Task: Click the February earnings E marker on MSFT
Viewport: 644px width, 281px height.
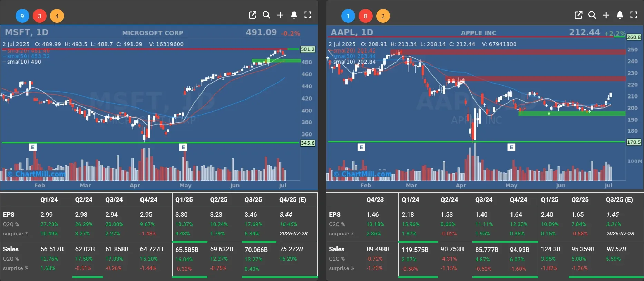Action: [32, 147]
